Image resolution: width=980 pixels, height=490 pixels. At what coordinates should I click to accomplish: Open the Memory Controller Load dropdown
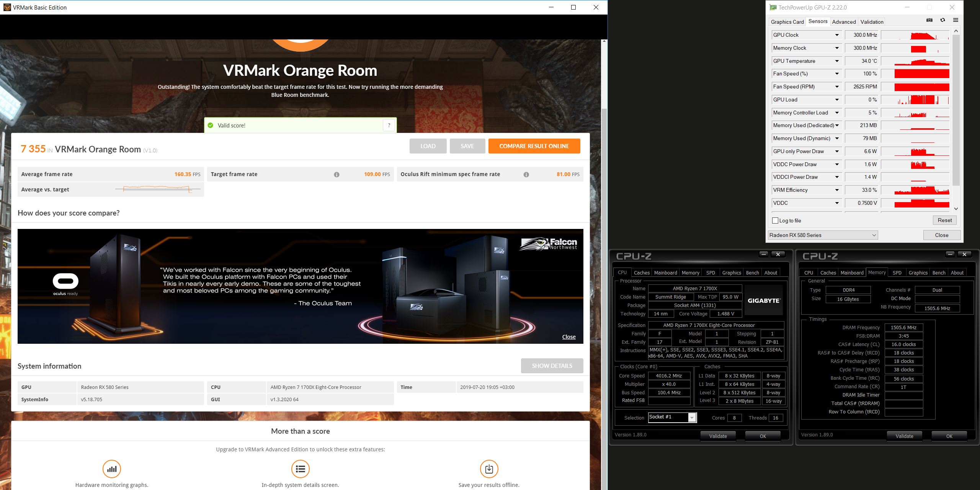tap(837, 113)
